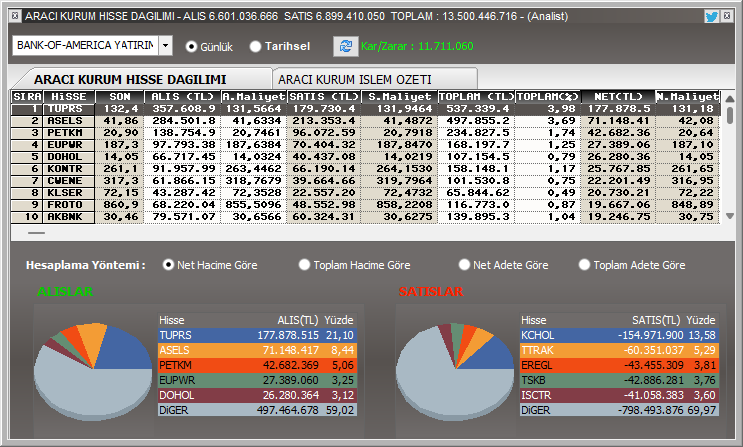Image resolution: width=743 pixels, height=447 pixels.
Task: Sort by SON column header
Action: pos(120,97)
